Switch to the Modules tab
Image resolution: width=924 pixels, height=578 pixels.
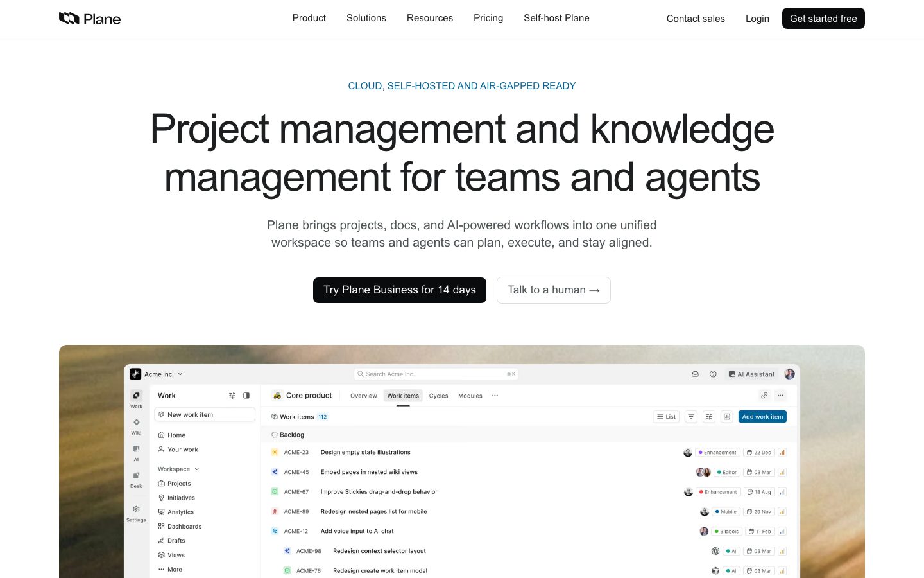tap(470, 396)
